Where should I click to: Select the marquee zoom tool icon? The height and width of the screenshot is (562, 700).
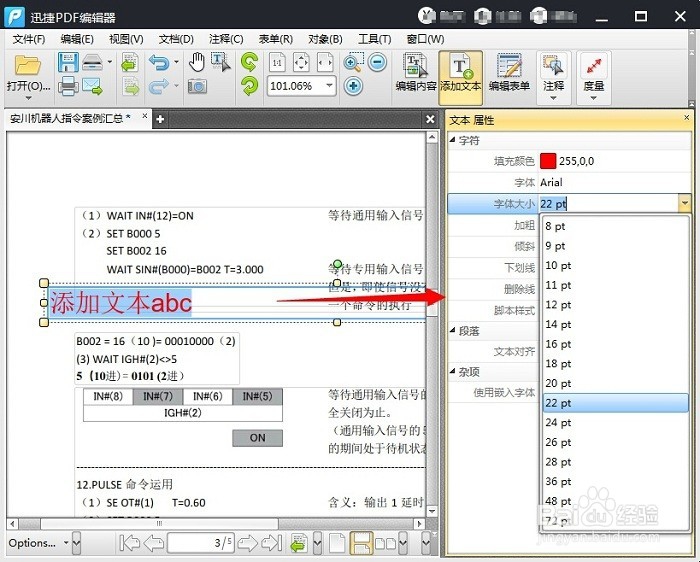tap(353, 62)
